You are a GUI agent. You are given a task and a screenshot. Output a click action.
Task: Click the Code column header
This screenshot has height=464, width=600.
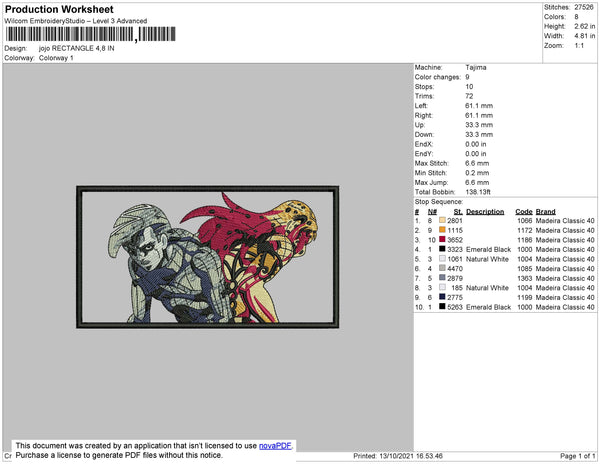click(x=523, y=212)
